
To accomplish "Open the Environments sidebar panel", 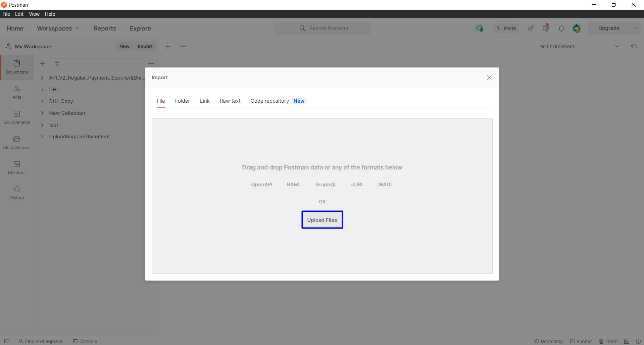I will click(17, 117).
